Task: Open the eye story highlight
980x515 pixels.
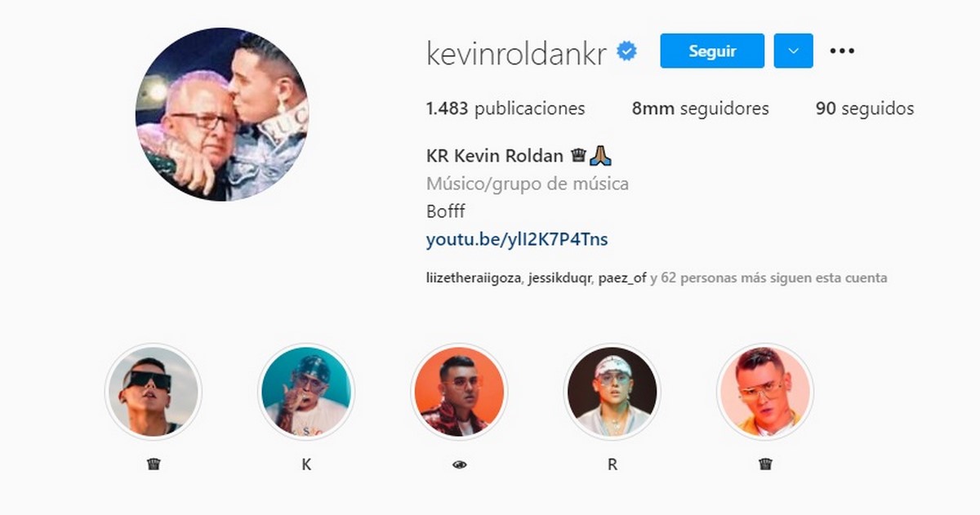Action: (459, 392)
